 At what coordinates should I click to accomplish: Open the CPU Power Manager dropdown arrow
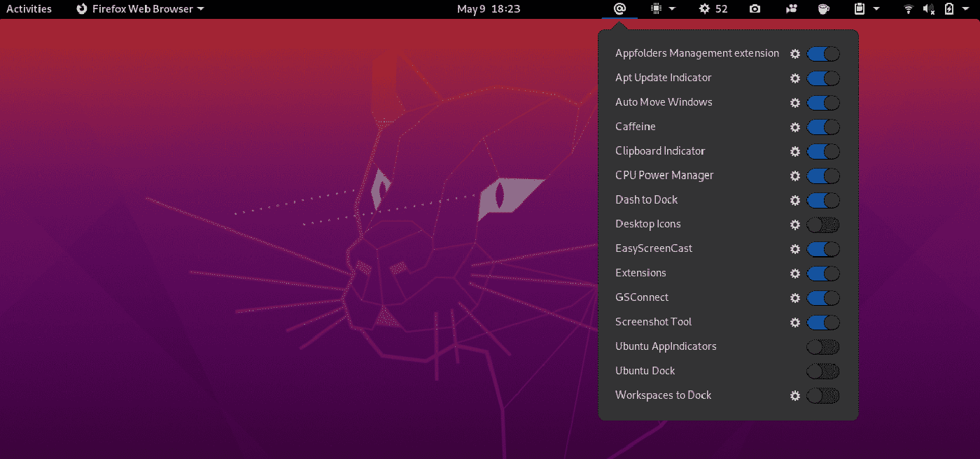[672, 9]
